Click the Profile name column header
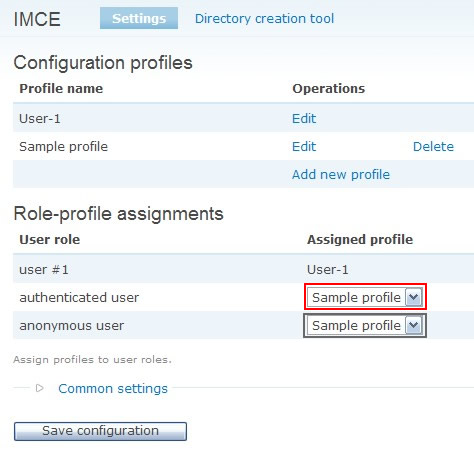474x449 pixels. tap(61, 88)
